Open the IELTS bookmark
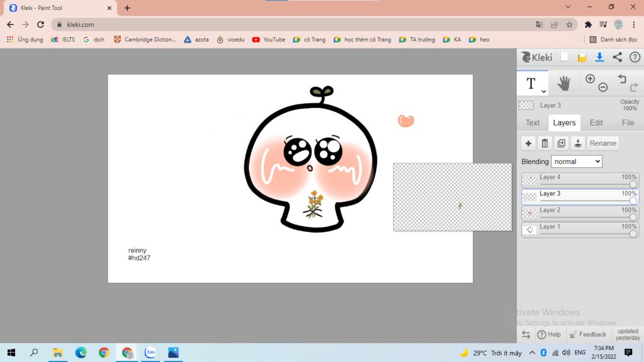 click(63, 40)
